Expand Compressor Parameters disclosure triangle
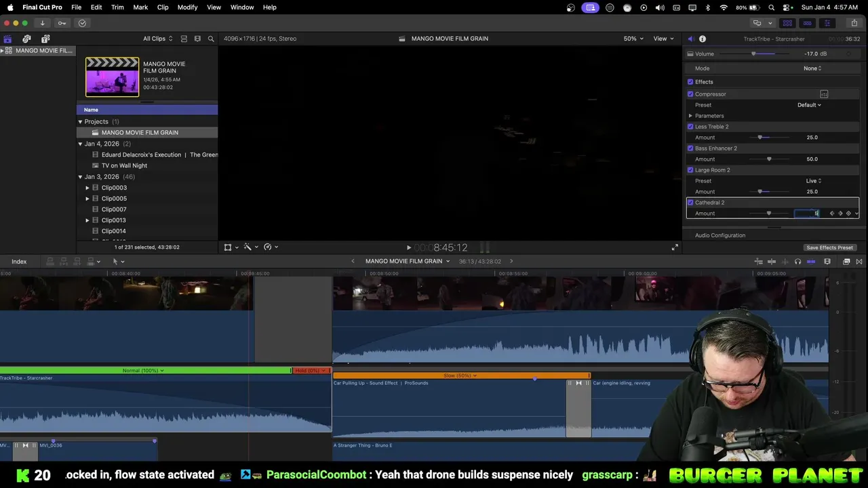The image size is (868, 488). click(x=690, y=116)
